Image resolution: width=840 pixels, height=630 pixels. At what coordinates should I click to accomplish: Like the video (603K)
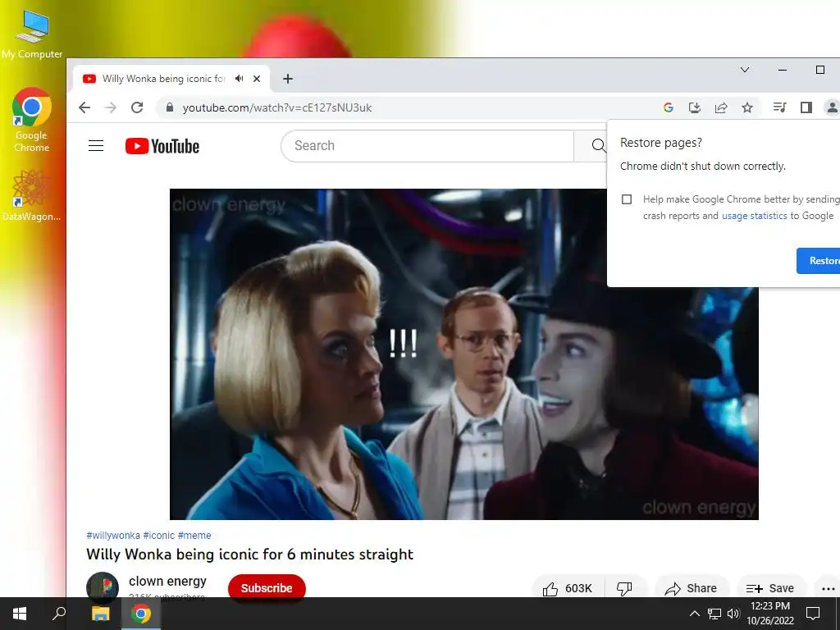[x=568, y=588]
